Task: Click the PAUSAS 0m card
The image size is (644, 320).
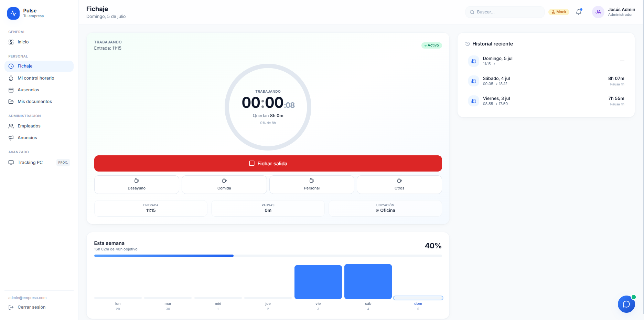Action: [268, 208]
